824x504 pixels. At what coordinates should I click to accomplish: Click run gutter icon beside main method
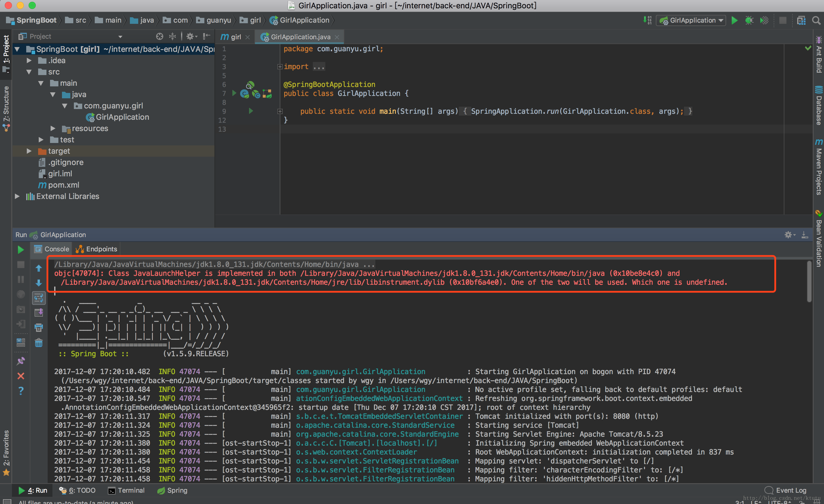pyautogui.click(x=251, y=111)
